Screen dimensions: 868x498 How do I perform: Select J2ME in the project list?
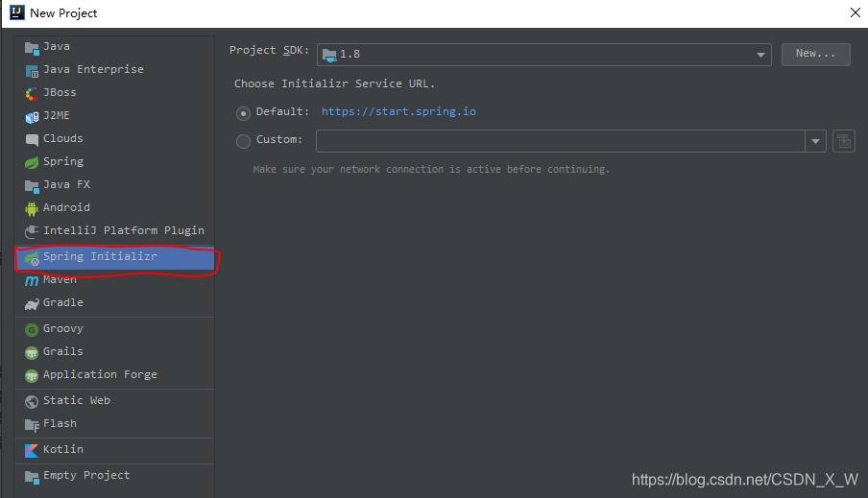[x=114, y=116]
